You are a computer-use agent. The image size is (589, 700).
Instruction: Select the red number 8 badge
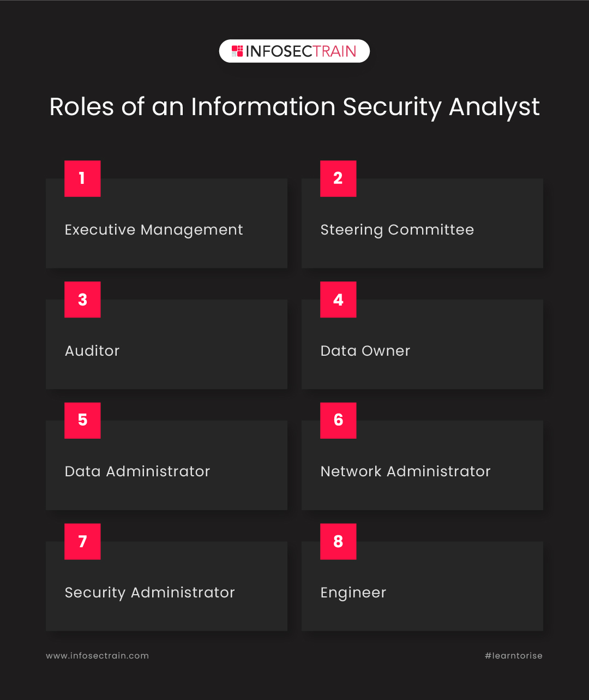tap(338, 541)
